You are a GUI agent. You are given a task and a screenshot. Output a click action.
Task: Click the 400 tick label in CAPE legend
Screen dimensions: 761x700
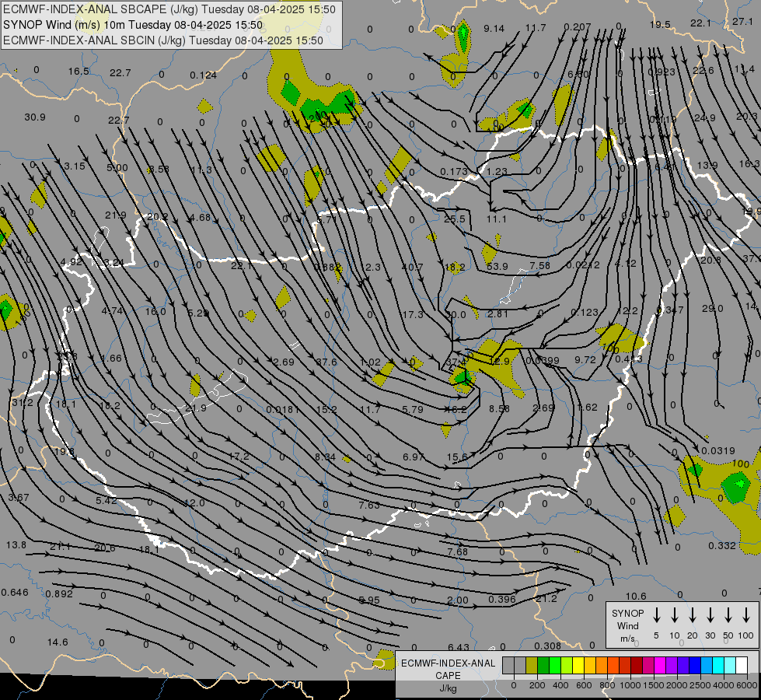(560, 685)
